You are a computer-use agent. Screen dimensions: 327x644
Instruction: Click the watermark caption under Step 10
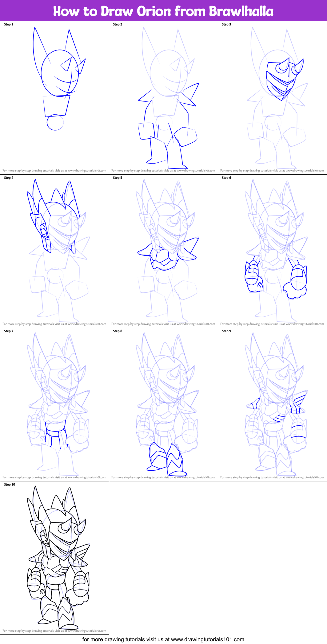point(54,630)
